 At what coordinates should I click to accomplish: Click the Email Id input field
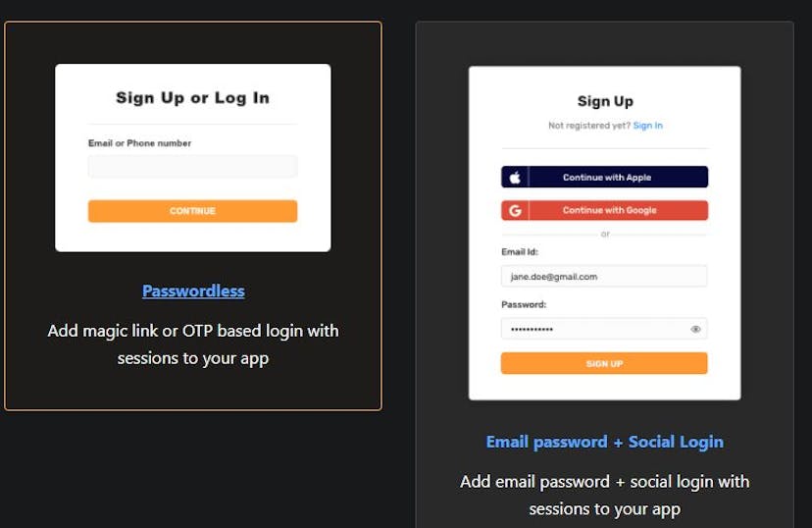[604, 277]
